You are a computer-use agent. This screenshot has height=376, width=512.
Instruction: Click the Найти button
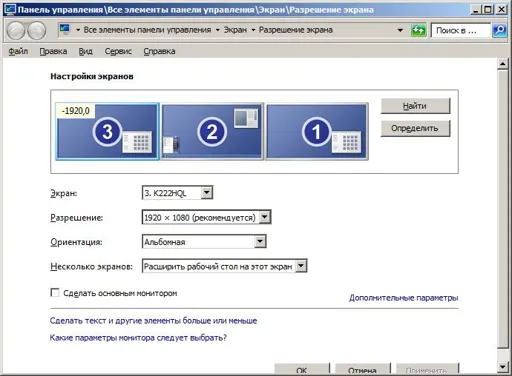coord(415,106)
